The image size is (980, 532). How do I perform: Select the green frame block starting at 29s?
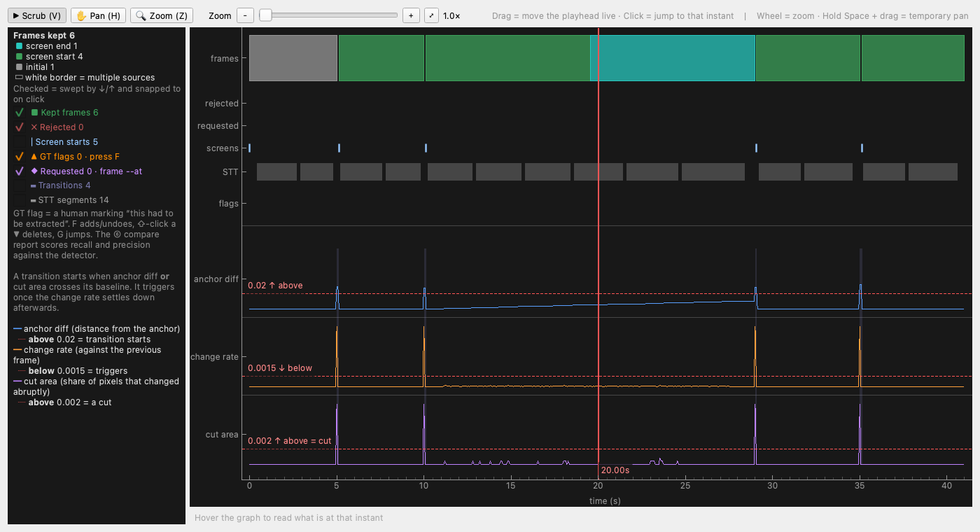coord(808,58)
